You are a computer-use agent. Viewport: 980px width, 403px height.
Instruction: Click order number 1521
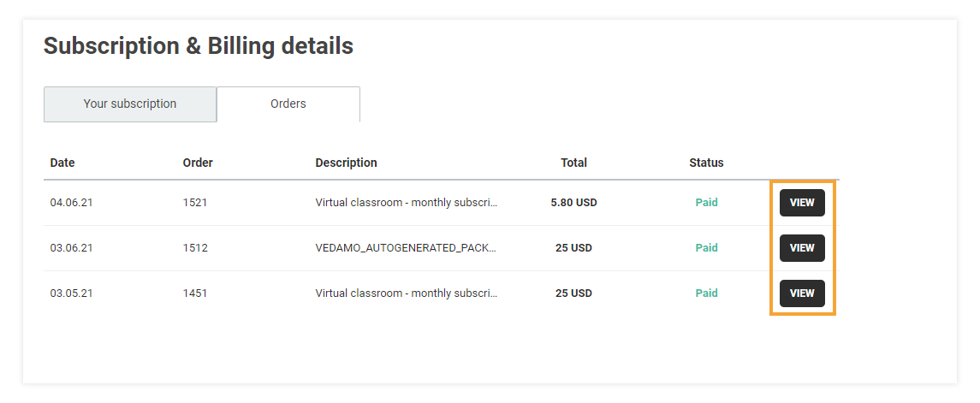click(195, 203)
